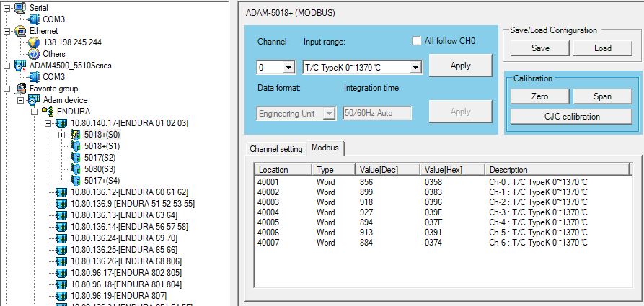Click the 10.80.140.17 module icon
This screenshot has width=644, height=306.
[x=61, y=123]
